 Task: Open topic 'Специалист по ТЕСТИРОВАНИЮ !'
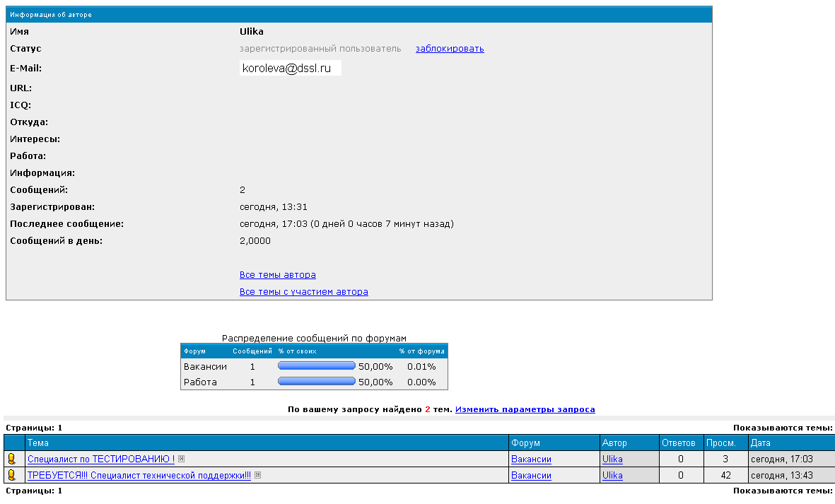(100, 459)
